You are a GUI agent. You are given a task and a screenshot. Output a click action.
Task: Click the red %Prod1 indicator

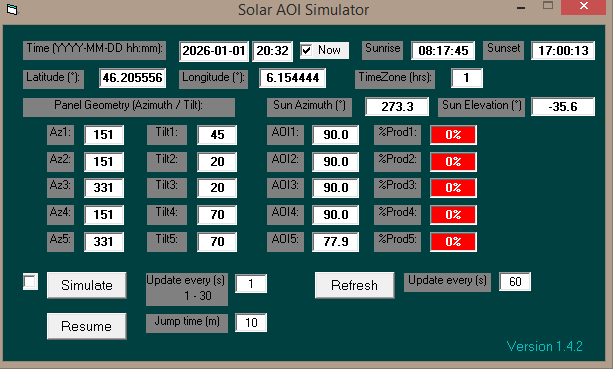tap(453, 135)
